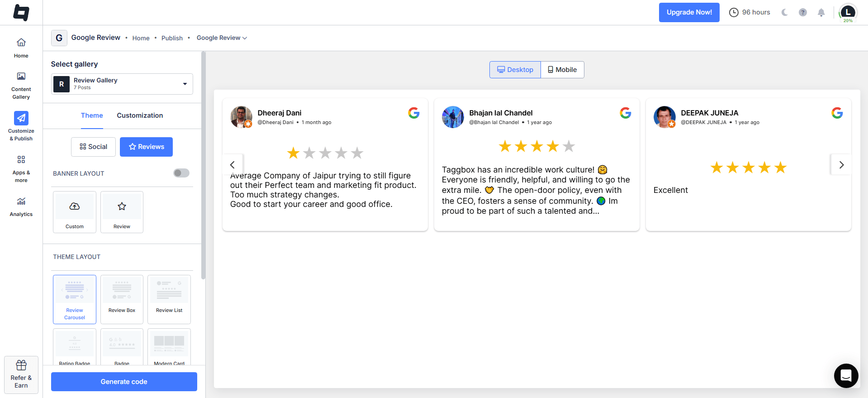Screen dimensions: 868x398
Task: Click the Generate code button
Action: point(124,382)
